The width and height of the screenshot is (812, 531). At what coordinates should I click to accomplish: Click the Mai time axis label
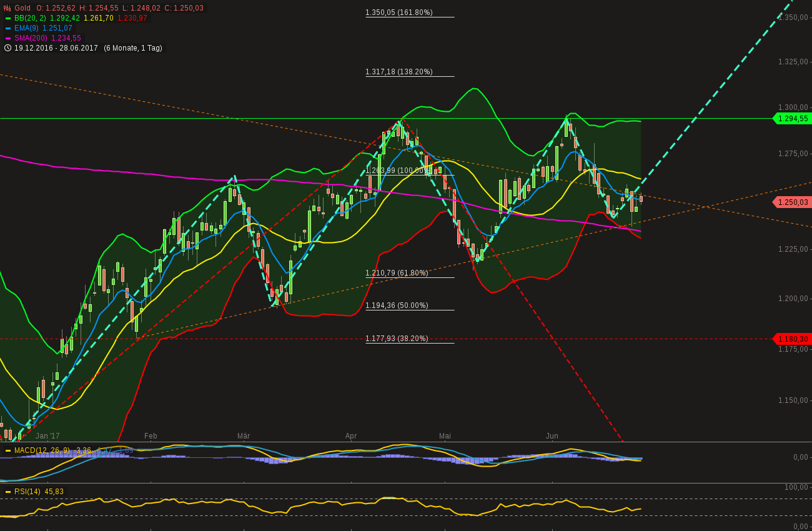pyautogui.click(x=445, y=435)
